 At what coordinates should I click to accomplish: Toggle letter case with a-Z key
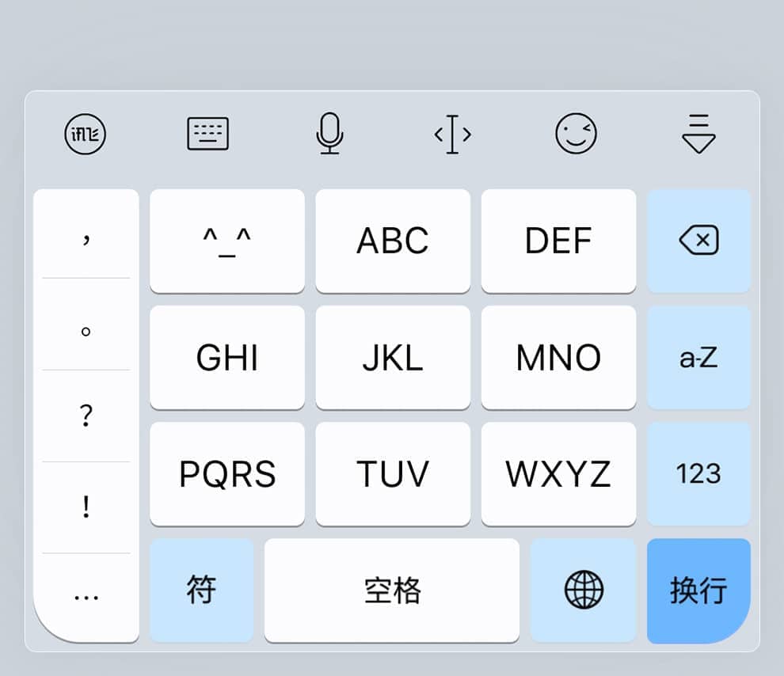698,358
